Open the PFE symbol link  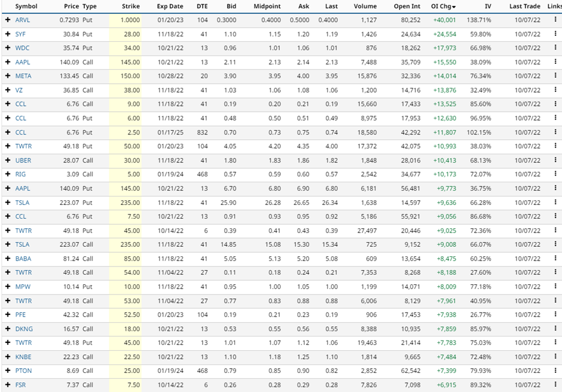pos(20,314)
